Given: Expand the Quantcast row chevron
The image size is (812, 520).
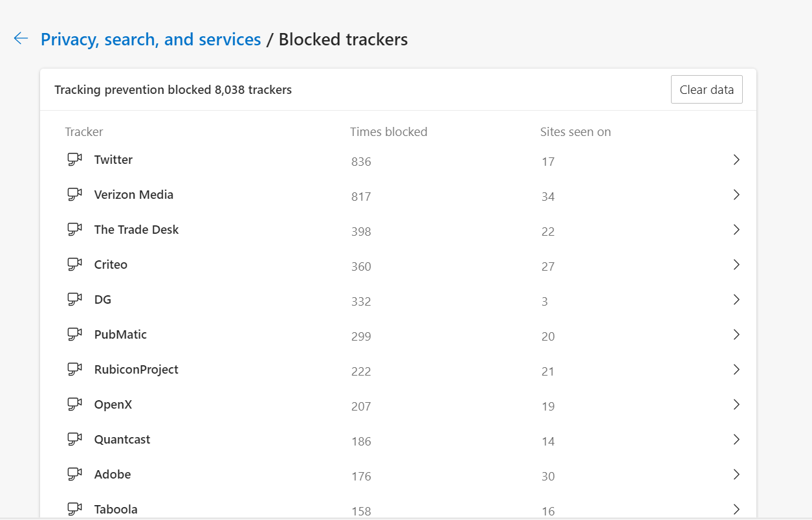Looking at the screenshot, I should pyautogui.click(x=736, y=440).
